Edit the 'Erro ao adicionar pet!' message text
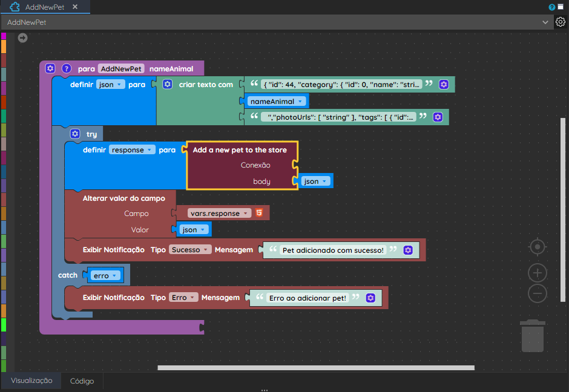This screenshot has width=569, height=392. (308, 298)
